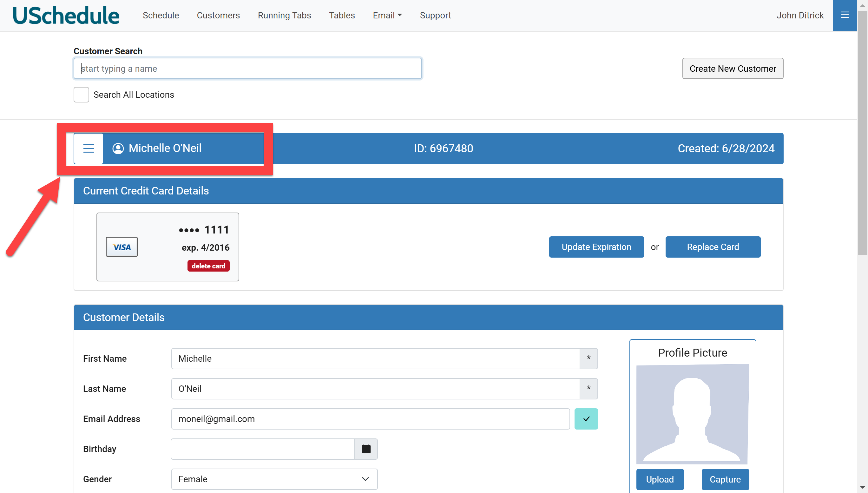This screenshot has height=493, width=868.
Task: Expand the Gender dropdown
Action: pos(274,479)
